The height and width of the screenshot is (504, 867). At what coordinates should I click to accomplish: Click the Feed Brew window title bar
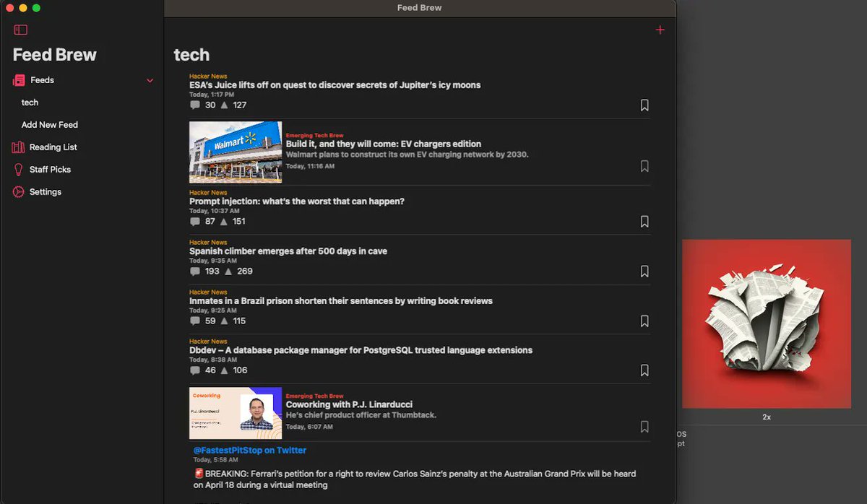[420, 8]
